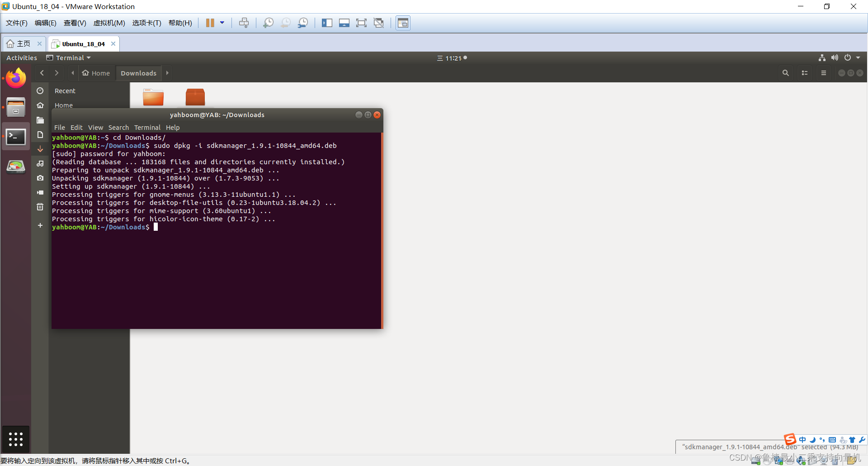Toggle list or grid view in file manager
Viewport: 868px width, 466px height.
pos(805,73)
